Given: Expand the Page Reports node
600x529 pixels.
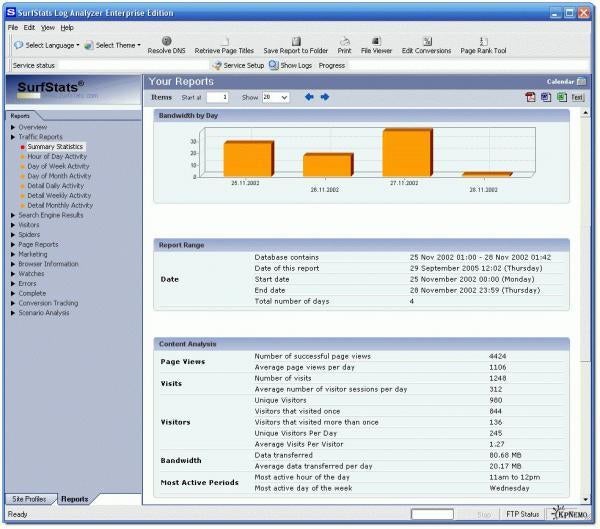Looking at the screenshot, I should 13,244.
